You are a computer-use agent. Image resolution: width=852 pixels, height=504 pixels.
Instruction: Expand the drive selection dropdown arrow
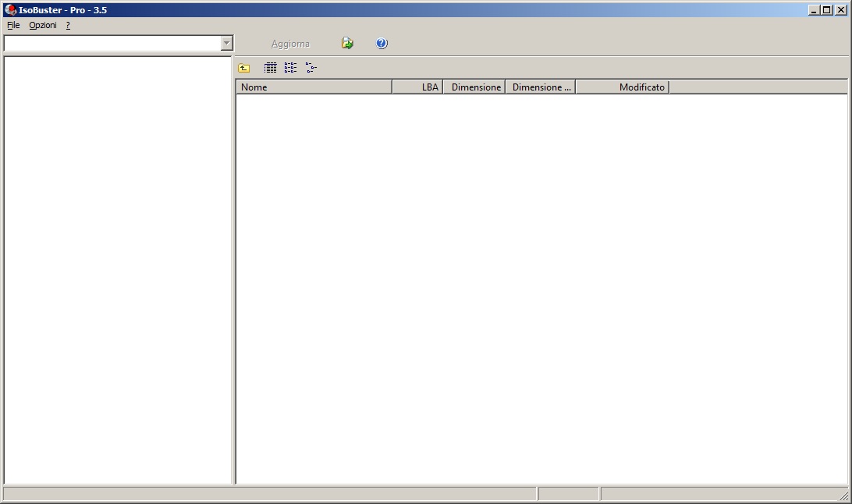(x=227, y=44)
